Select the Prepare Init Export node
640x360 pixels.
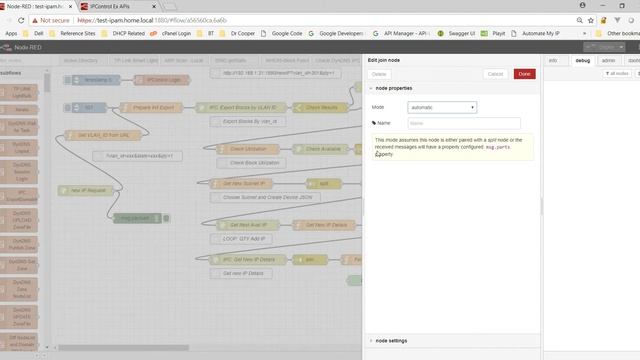point(151,107)
